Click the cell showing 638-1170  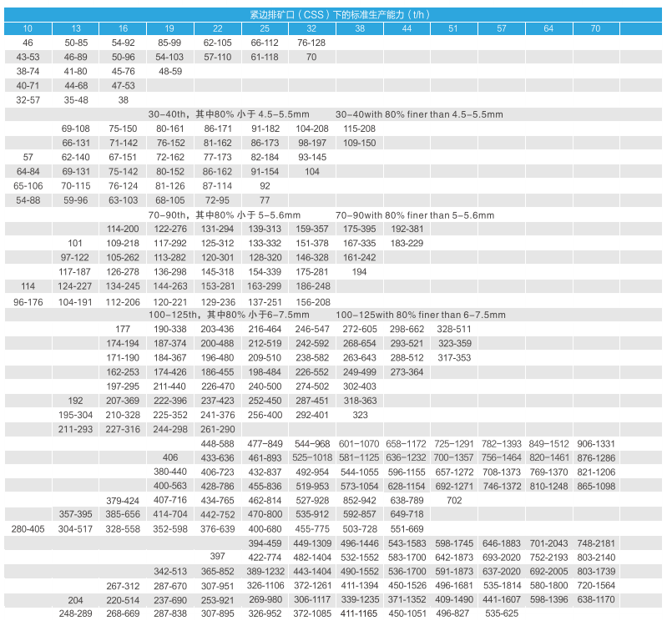tap(595, 599)
